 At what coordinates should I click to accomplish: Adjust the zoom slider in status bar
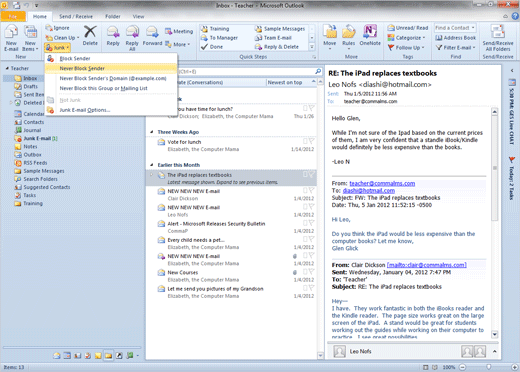point(489,367)
